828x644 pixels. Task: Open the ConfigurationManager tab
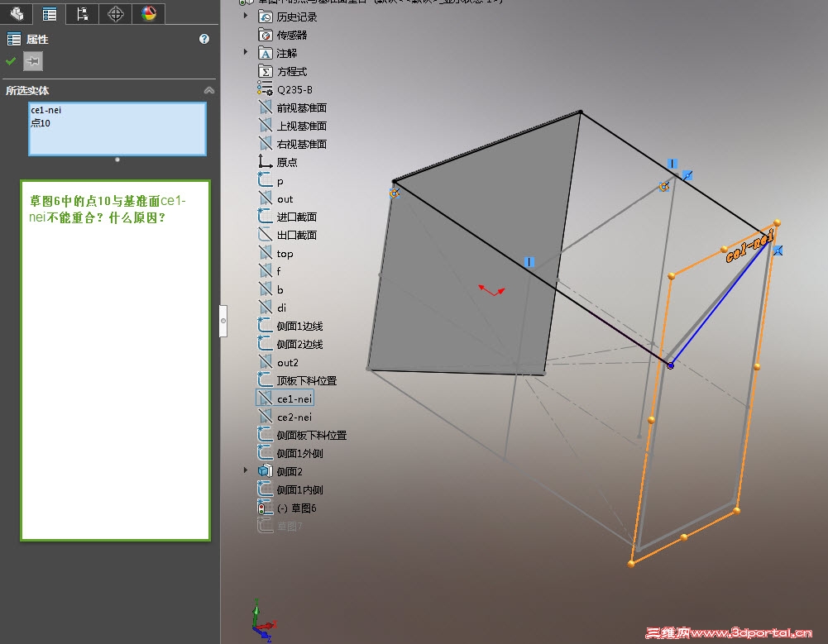(83, 14)
